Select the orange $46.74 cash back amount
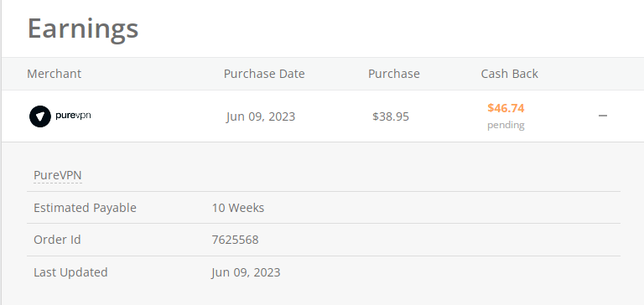Viewport: 644px width, 305px height. click(506, 108)
